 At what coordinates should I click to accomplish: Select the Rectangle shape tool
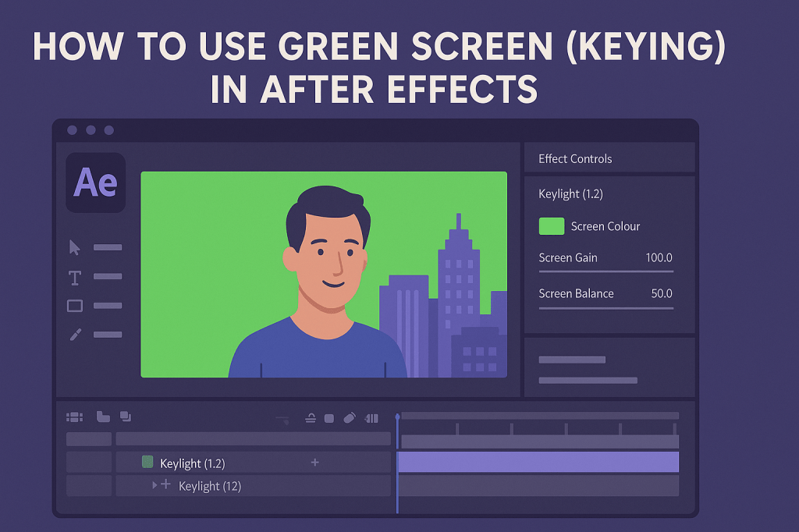click(x=75, y=306)
